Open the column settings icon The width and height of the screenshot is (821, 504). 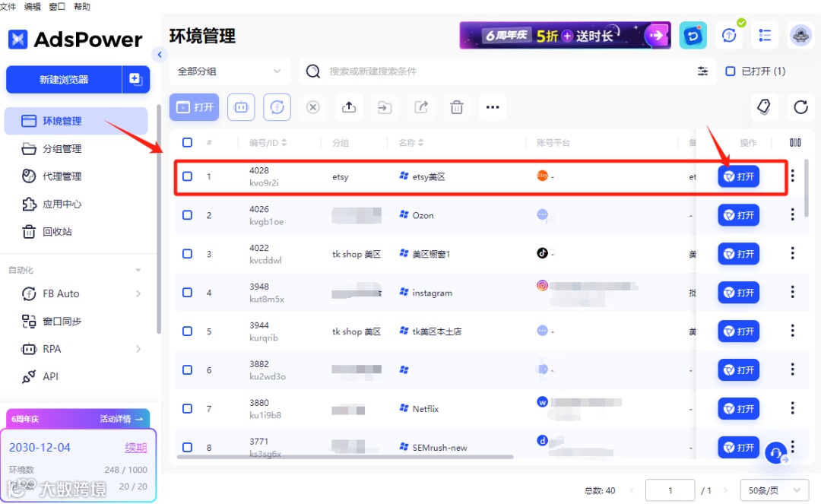(795, 142)
